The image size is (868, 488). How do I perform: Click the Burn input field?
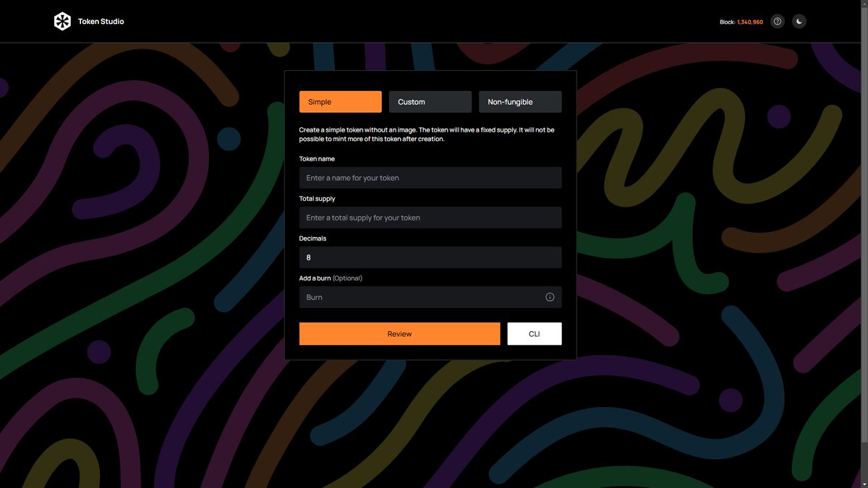(430, 297)
